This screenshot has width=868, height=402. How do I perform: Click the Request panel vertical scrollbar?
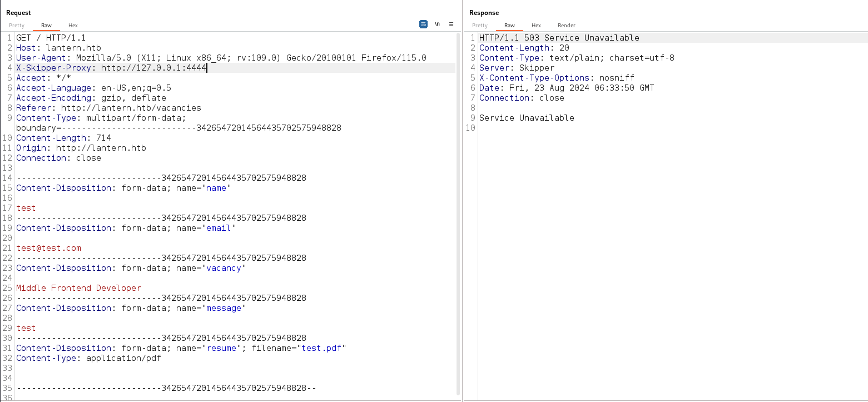[458, 214]
